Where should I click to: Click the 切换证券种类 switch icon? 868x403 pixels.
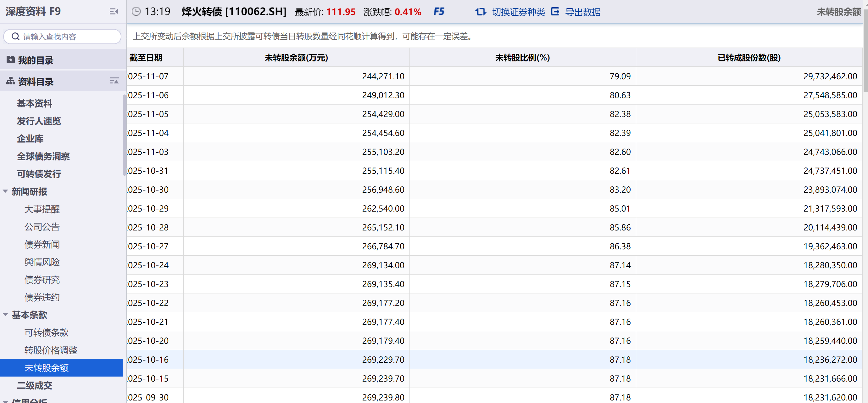coord(480,12)
